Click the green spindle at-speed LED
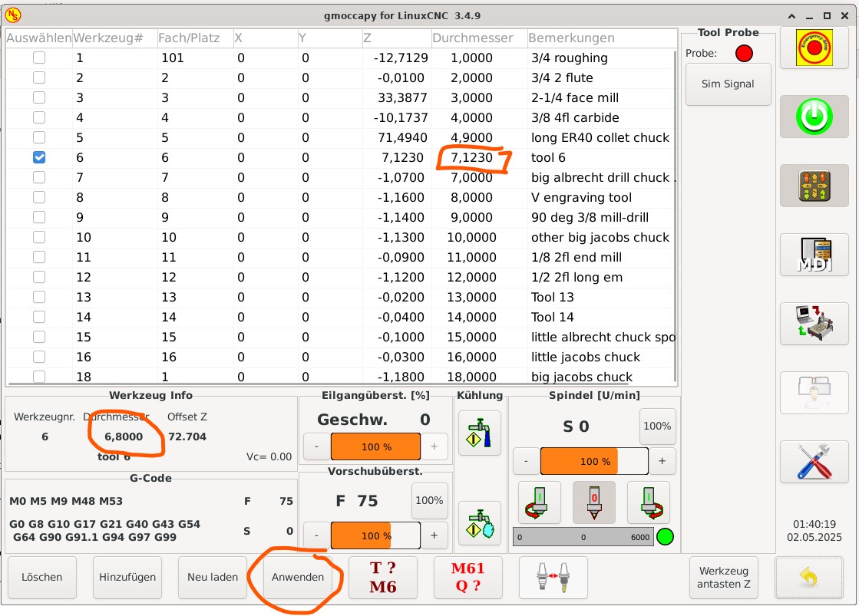This screenshot has width=859, height=616. 665,537
